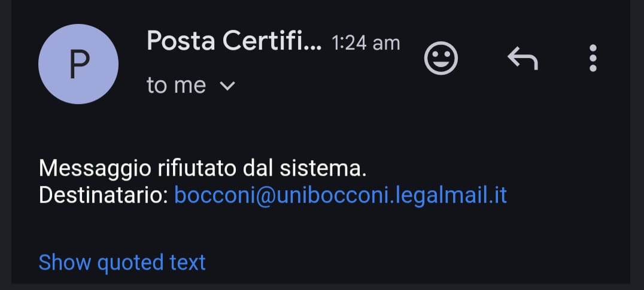The image size is (644, 290).
Task: Reply using the curved arrow icon
Action: coord(523,58)
